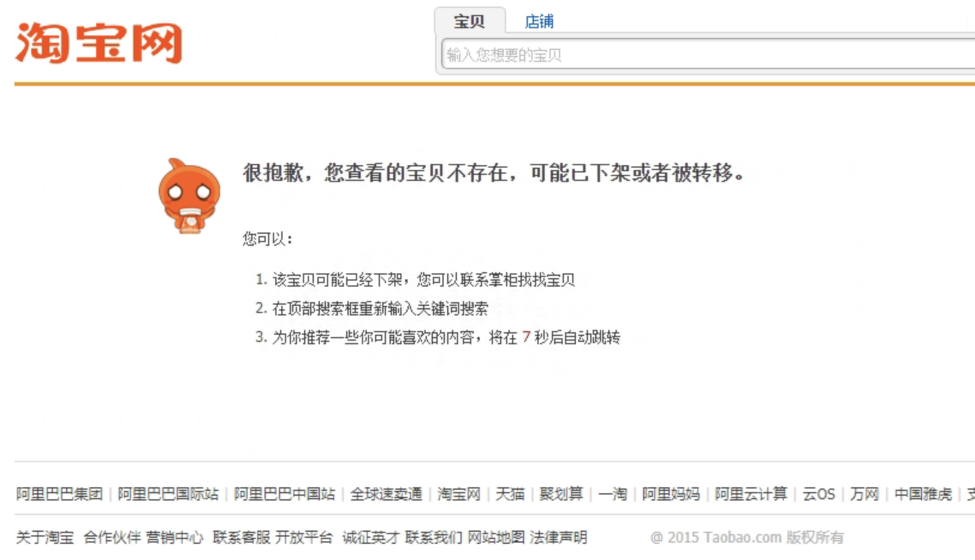Open the 网站地图 link

click(496, 537)
